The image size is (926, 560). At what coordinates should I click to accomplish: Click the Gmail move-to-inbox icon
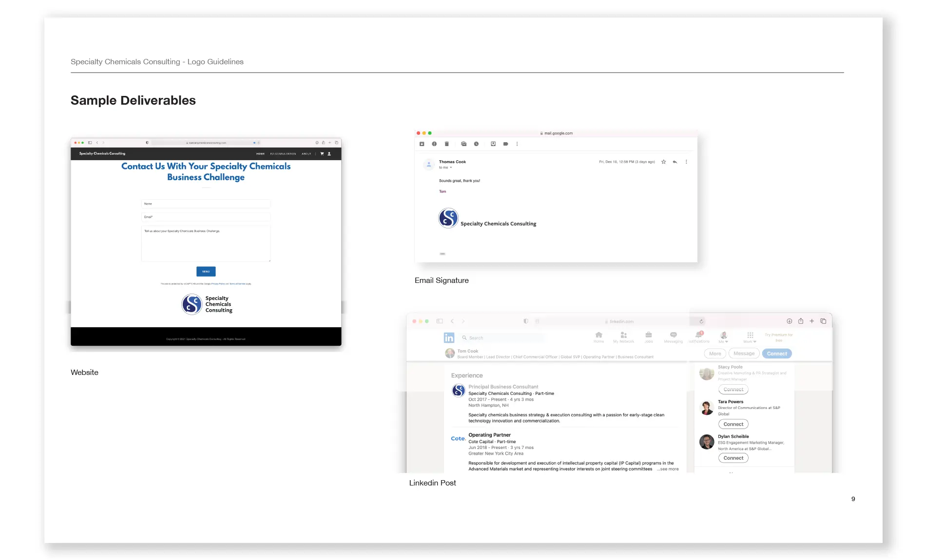pyautogui.click(x=493, y=144)
